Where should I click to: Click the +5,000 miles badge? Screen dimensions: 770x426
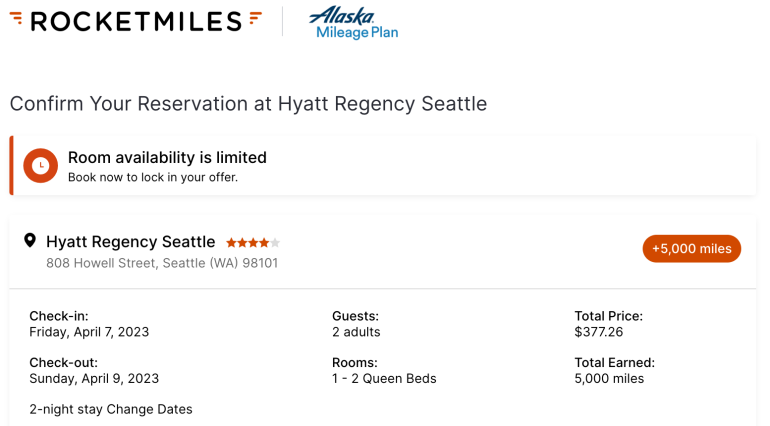coord(691,248)
